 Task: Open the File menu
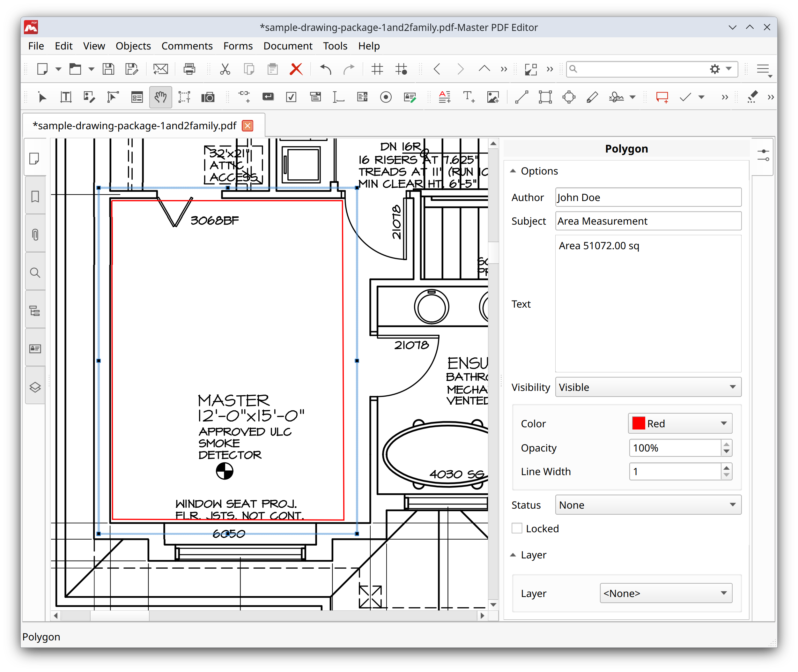(36, 46)
